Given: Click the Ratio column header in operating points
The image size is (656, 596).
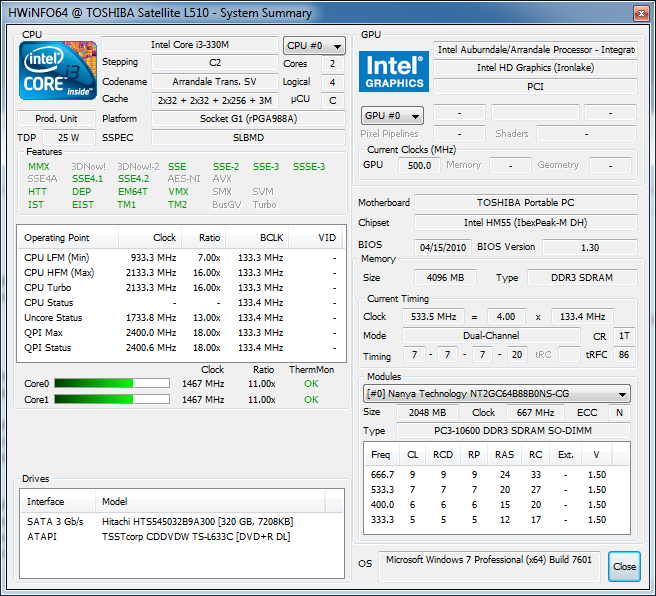Looking at the screenshot, I should click(x=204, y=238).
